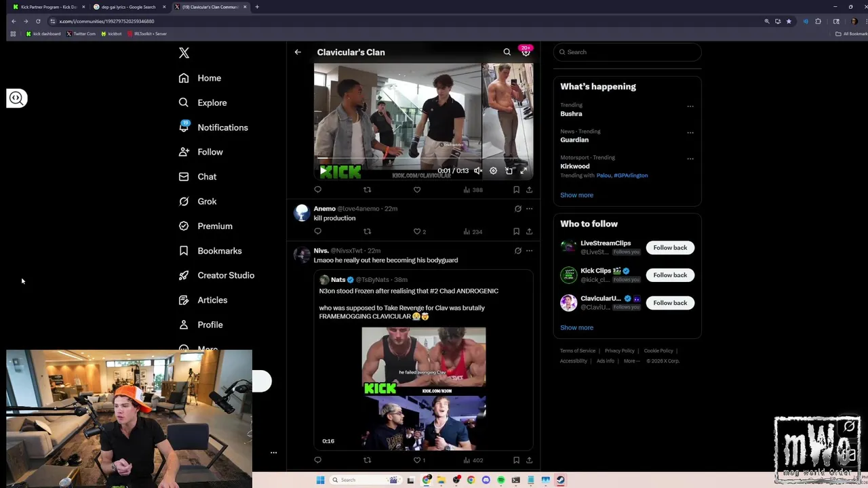The width and height of the screenshot is (868, 488).
Task: Open Grok action on Nivs. post
Action: (x=517, y=251)
